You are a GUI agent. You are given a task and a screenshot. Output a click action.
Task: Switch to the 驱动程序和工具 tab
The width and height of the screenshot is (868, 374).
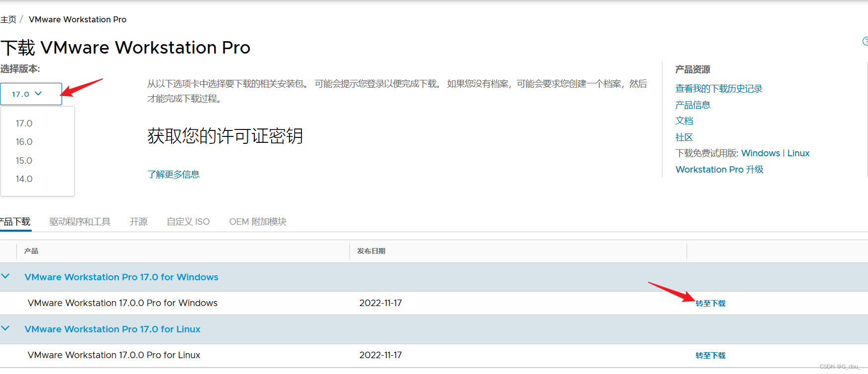(80, 222)
